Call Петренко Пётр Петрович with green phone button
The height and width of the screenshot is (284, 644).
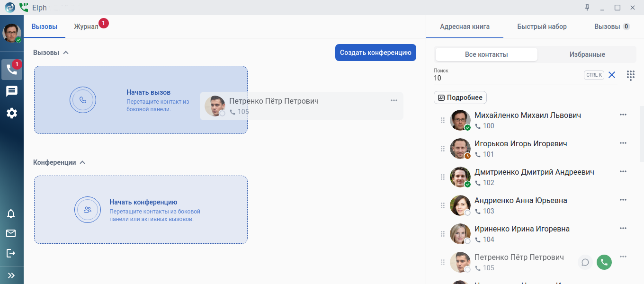pos(604,262)
